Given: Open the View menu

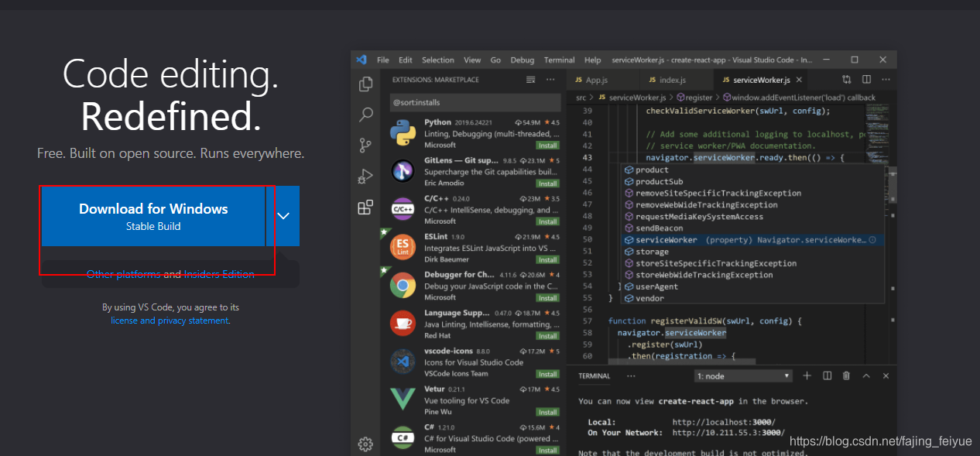Looking at the screenshot, I should pyautogui.click(x=472, y=60).
